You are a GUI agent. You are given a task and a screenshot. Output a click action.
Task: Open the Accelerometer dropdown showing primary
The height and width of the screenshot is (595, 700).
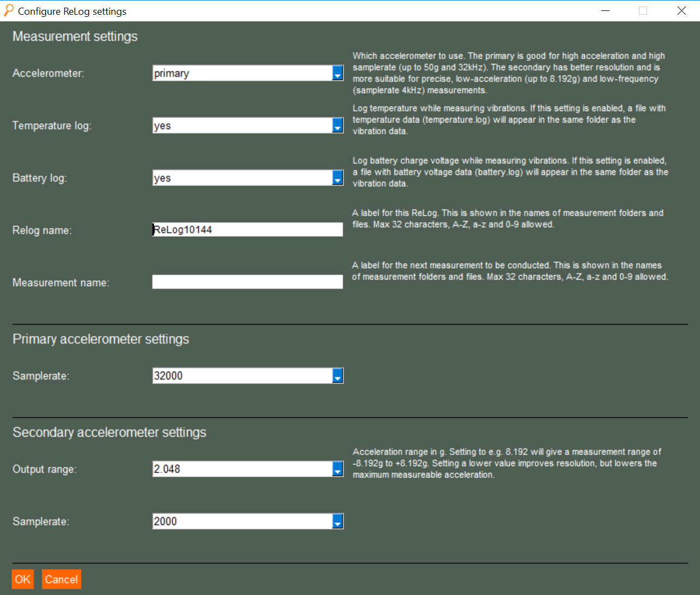click(x=248, y=73)
